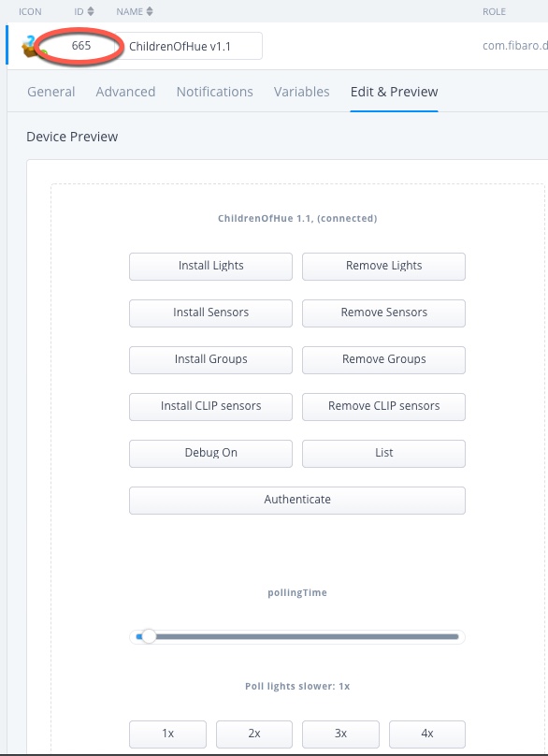
Task: Set poll lights speed to 4x
Action: coord(427,734)
